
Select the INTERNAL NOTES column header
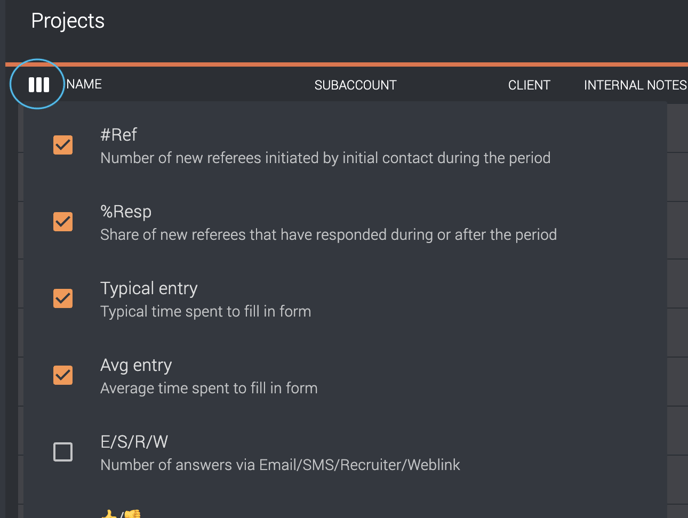pyautogui.click(x=635, y=85)
